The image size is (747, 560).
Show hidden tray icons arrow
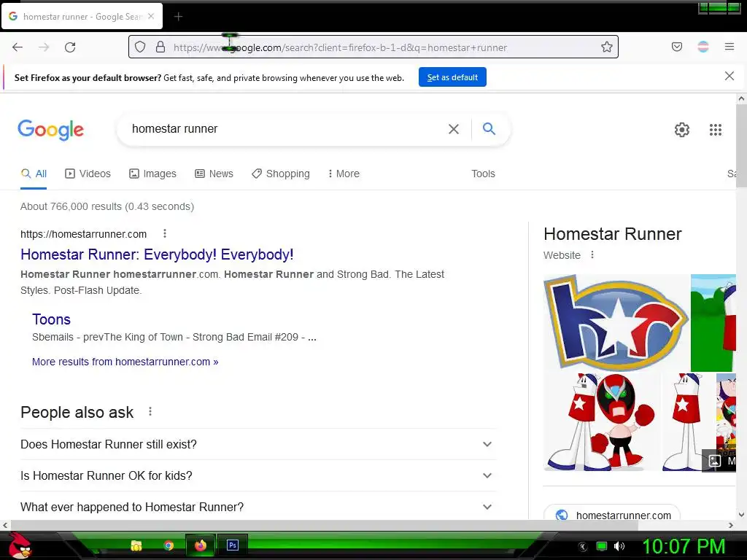point(583,547)
